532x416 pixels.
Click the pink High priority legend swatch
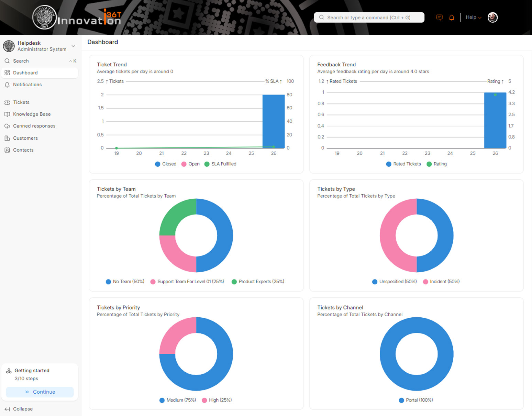pyautogui.click(x=204, y=400)
